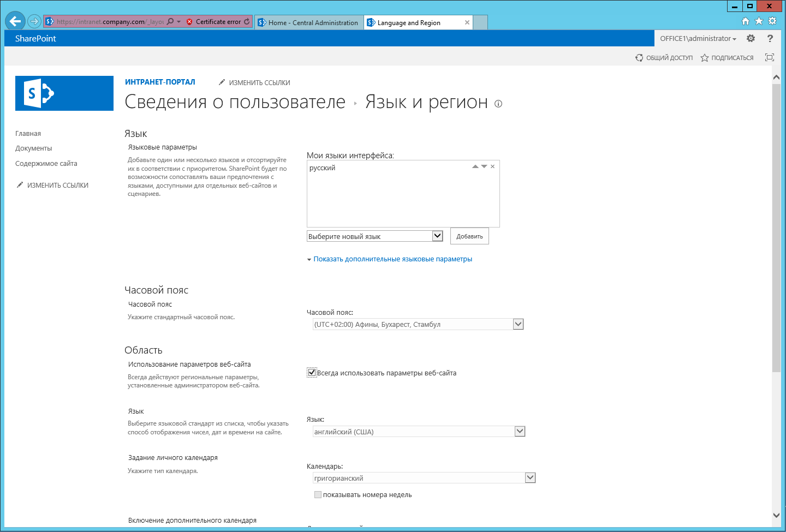The height and width of the screenshot is (532, 786).
Task: Click ИЗМЕНИТЬ ССЫЛКИ in left sidebar
Action: point(52,186)
